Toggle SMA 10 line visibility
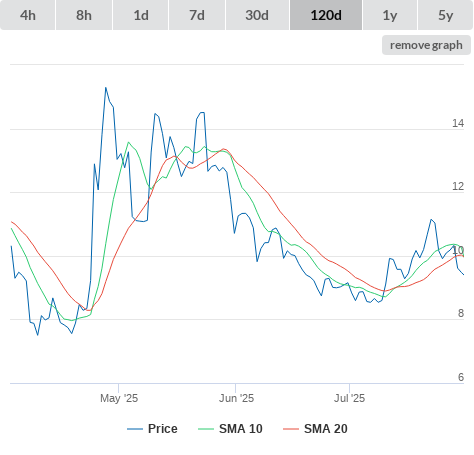Viewport: 474px width, 455px height. (230, 429)
